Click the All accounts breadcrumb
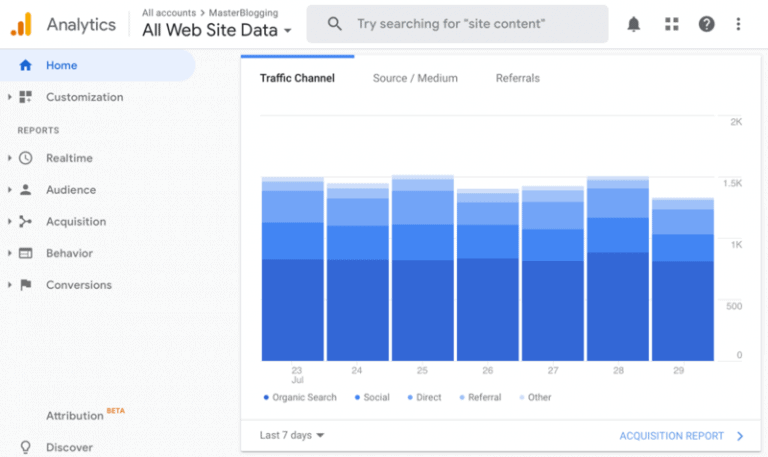Viewport: 768px width, 457px height. pos(169,13)
